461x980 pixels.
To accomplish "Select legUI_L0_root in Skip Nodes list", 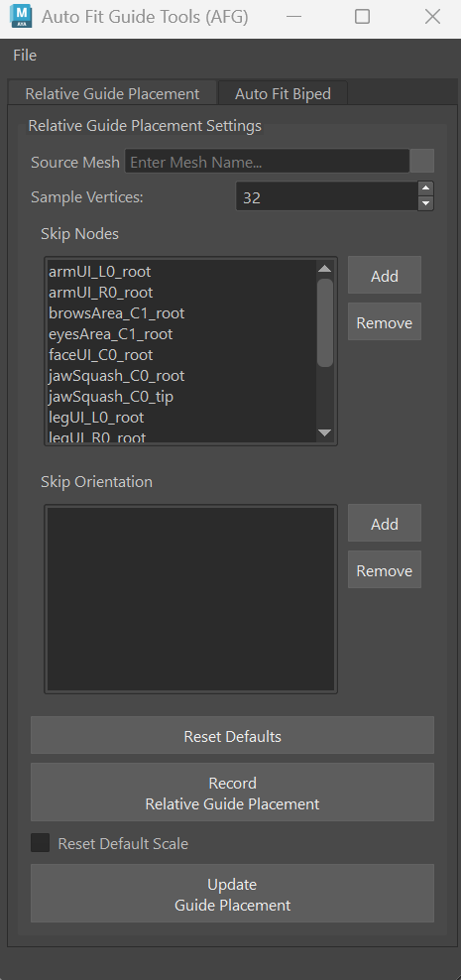I will click(181, 417).
